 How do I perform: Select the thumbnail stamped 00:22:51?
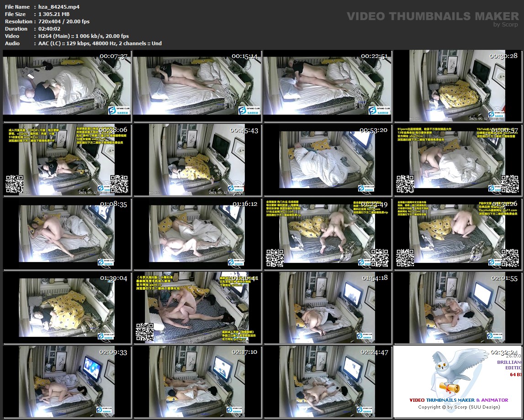pyautogui.click(x=328, y=86)
